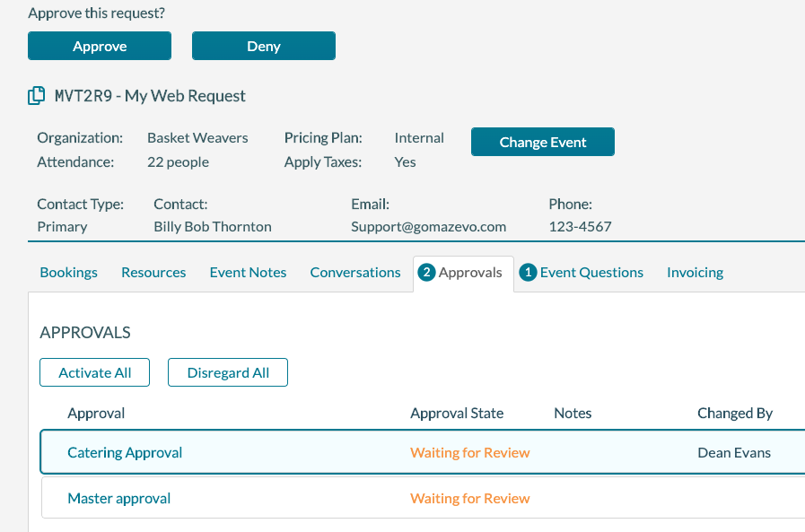Viewport: 805px width, 532px height.
Task: Click Waiting for Review on Master approval row
Action: [x=469, y=497]
